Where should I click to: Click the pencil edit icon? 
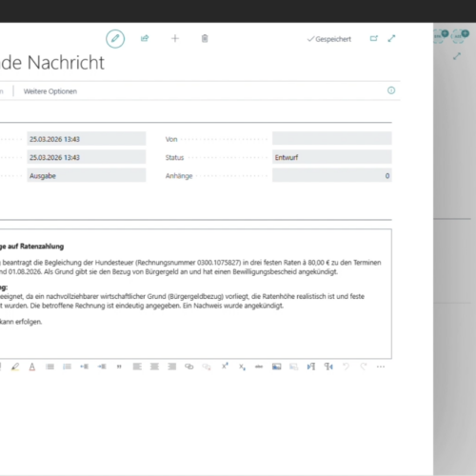click(x=115, y=39)
